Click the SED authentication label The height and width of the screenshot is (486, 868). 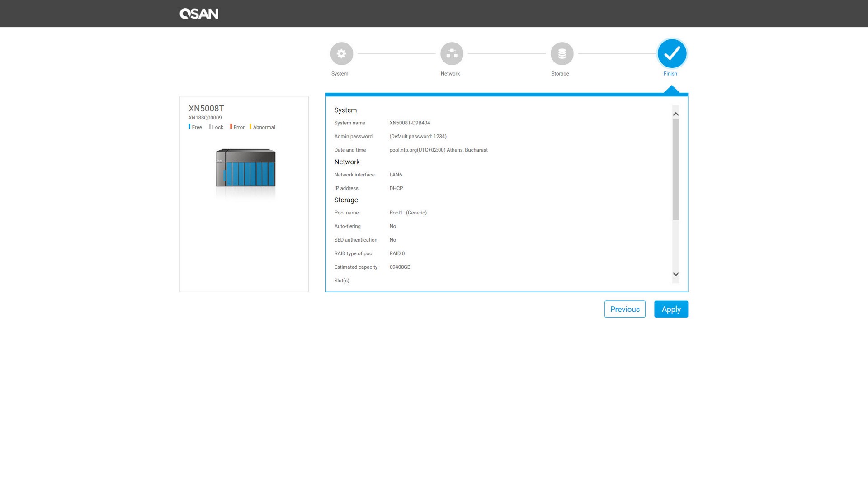coord(356,240)
